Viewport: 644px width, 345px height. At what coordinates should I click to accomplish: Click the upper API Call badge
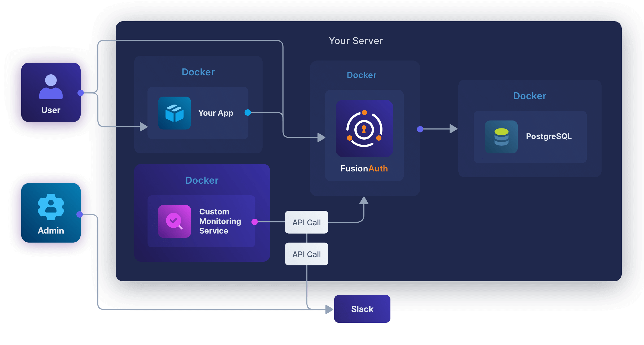(x=306, y=222)
